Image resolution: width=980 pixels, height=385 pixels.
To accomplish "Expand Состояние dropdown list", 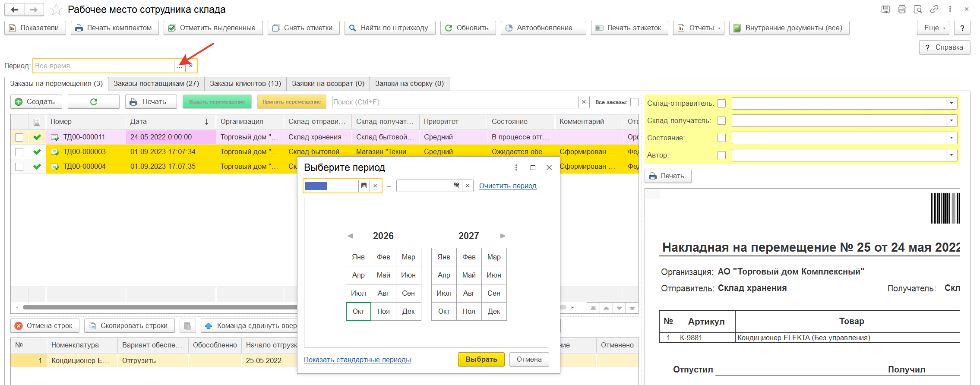I will (x=952, y=138).
